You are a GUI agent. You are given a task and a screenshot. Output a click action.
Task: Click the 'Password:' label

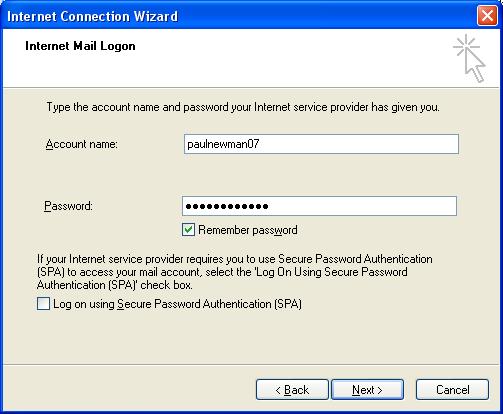pos(68,206)
